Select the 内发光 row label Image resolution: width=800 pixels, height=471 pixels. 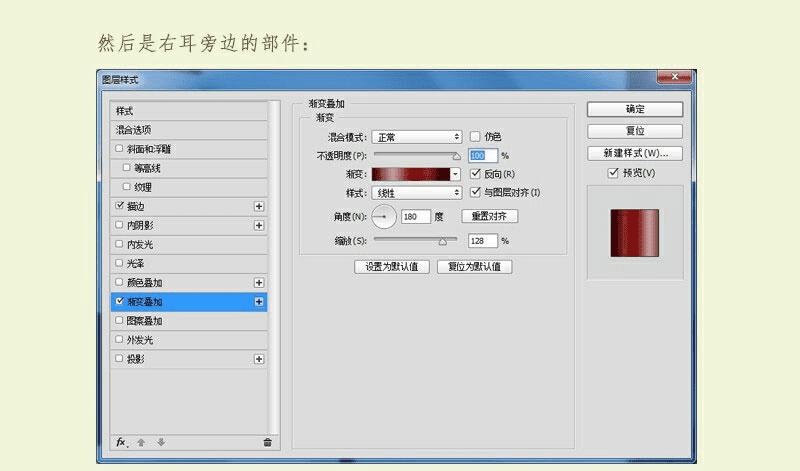[140, 244]
